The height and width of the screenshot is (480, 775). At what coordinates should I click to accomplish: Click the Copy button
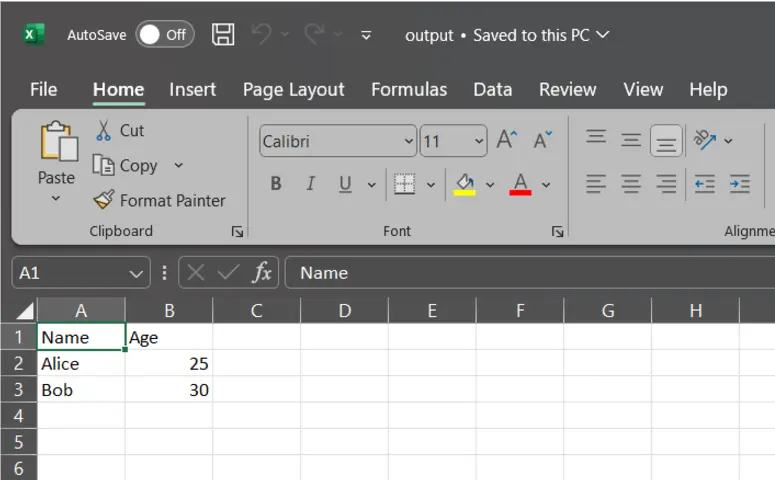[x=126, y=166]
